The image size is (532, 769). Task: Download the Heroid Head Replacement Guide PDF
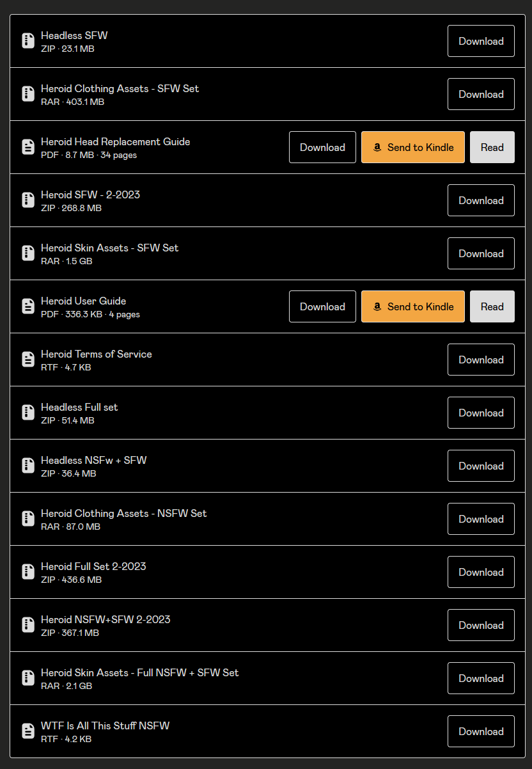pos(322,147)
